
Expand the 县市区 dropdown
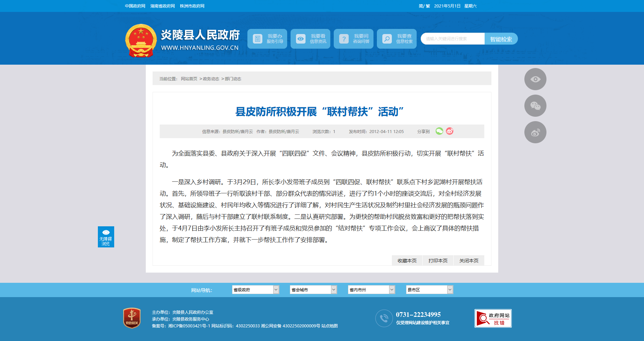click(430, 290)
